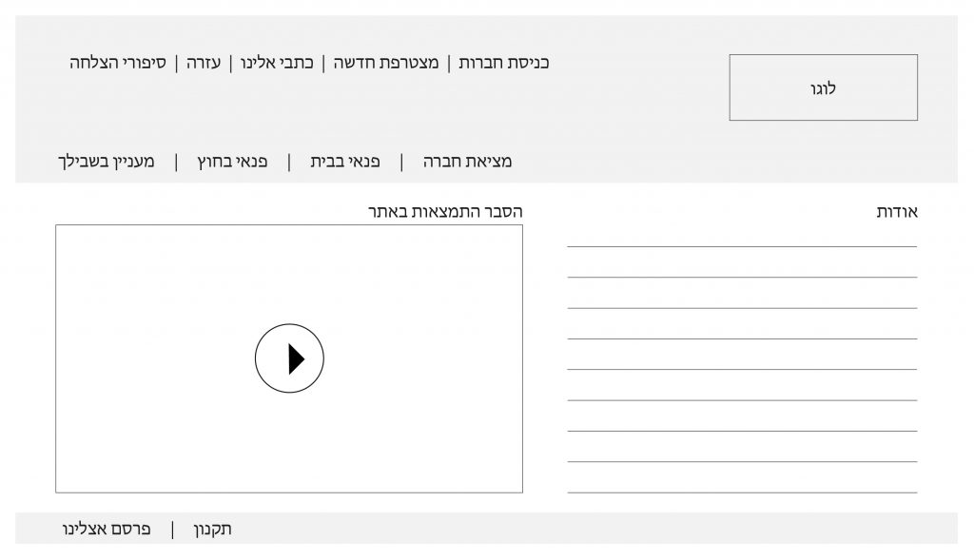Click the middle of About text block
The width and height of the screenshot is (974, 560).
742,369
